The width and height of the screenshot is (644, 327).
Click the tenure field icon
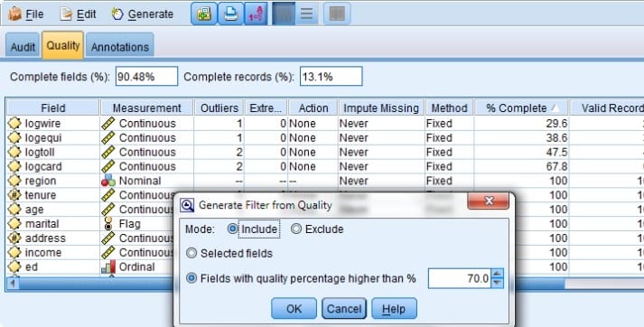point(14,195)
